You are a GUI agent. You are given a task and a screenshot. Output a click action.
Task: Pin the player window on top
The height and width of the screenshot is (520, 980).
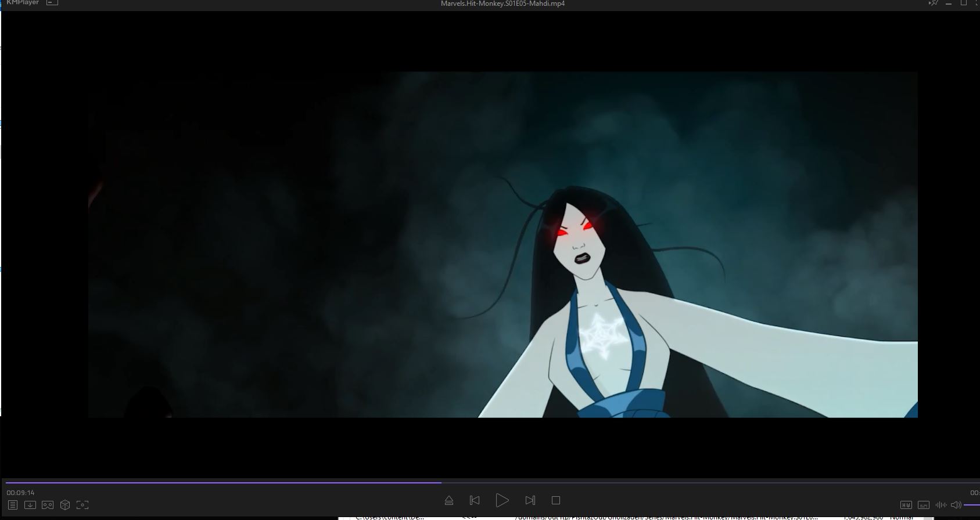point(934,3)
